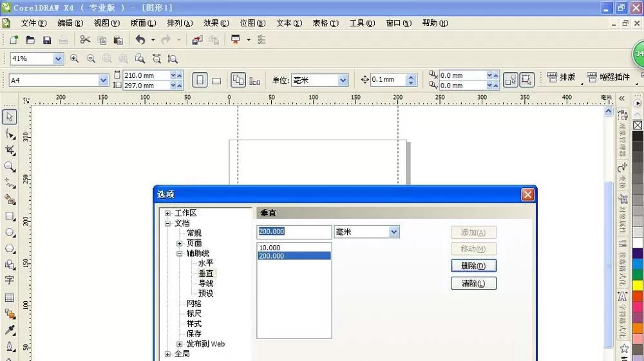
Task: Select the Text tool in the toolbox
Action: [x=10, y=280]
